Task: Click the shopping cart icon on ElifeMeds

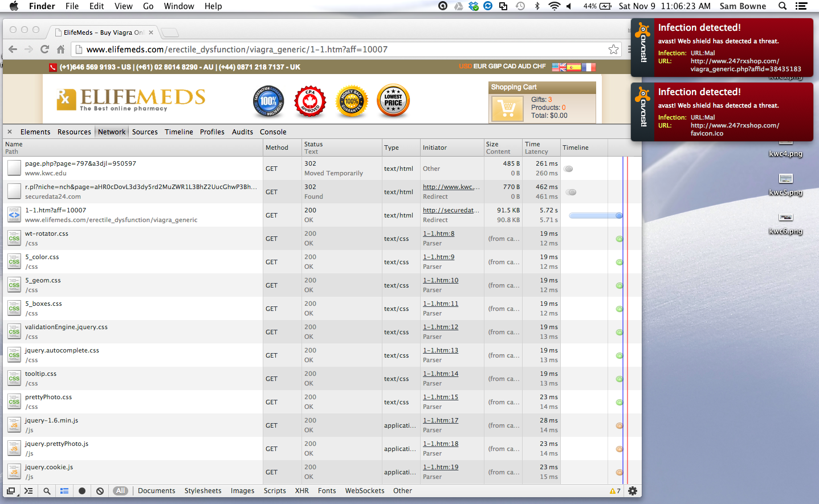Action: point(507,108)
